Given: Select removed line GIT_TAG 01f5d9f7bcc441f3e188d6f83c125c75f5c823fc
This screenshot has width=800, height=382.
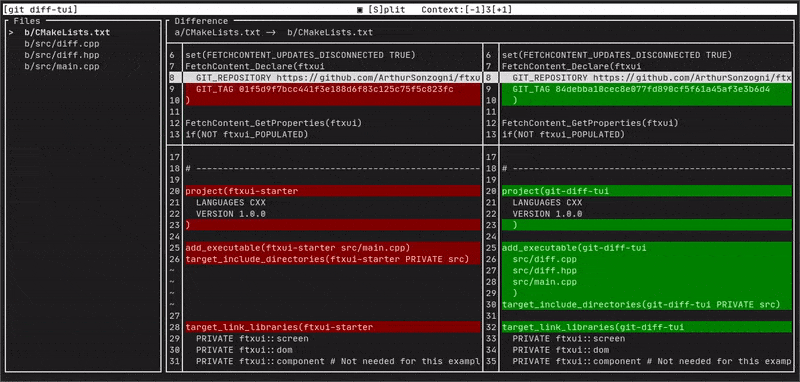Looking at the screenshot, I should 333,89.
